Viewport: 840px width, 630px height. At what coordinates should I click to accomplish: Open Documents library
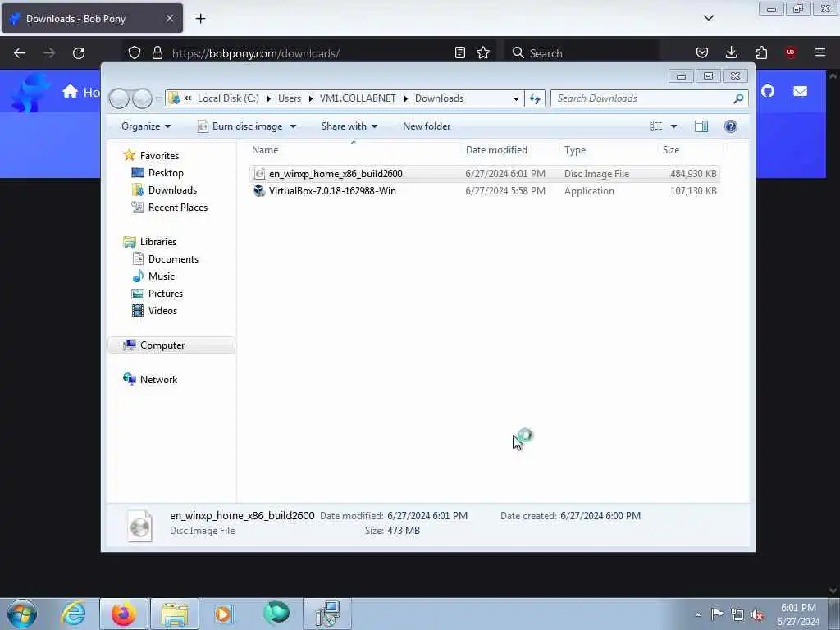[173, 258]
